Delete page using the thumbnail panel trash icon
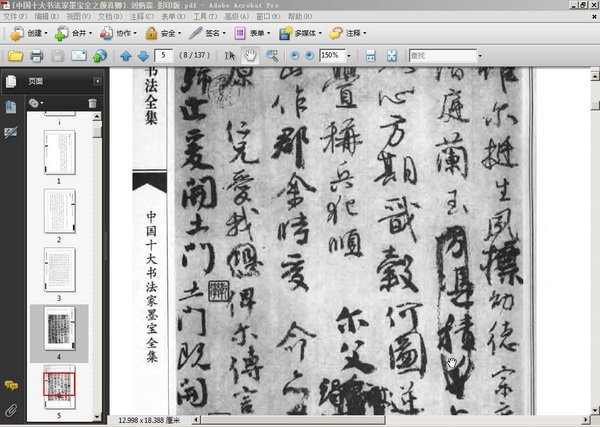Image resolution: width=600 pixels, height=427 pixels. [x=93, y=103]
